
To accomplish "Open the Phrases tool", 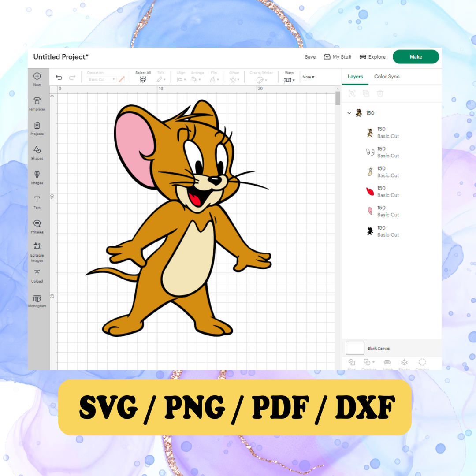I will [x=37, y=227].
